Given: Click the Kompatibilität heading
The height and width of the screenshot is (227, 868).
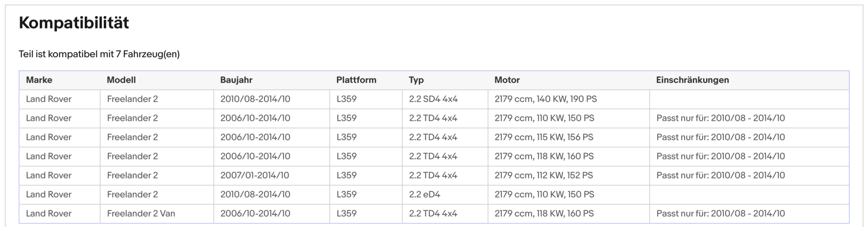Looking at the screenshot, I should 74,23.
